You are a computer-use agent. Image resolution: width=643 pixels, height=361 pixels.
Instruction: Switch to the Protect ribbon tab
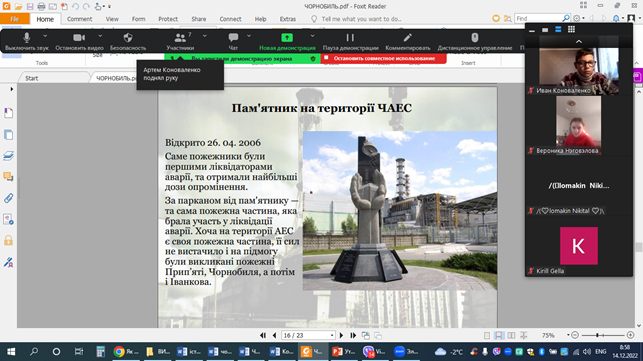(x=168, y=19)
